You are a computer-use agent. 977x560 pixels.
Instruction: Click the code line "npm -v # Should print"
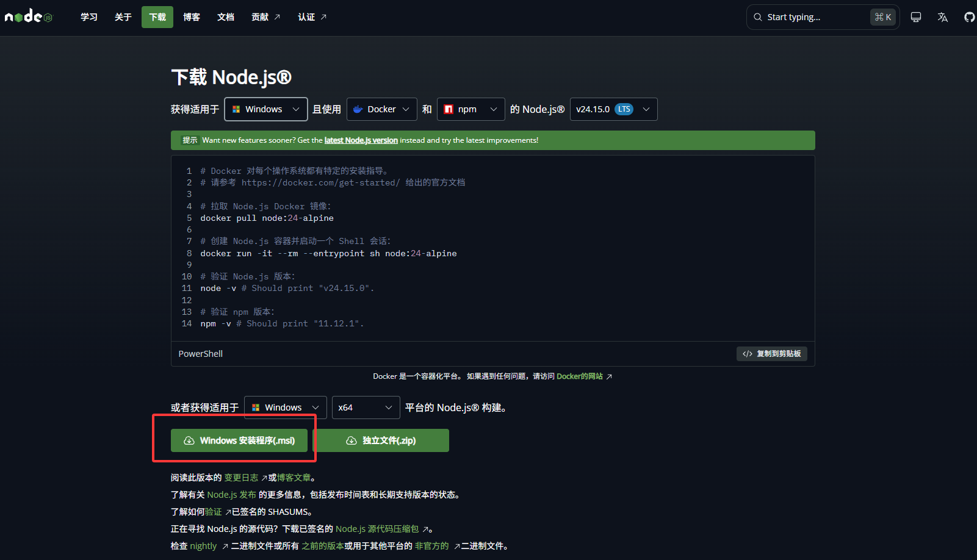point(283,324)
